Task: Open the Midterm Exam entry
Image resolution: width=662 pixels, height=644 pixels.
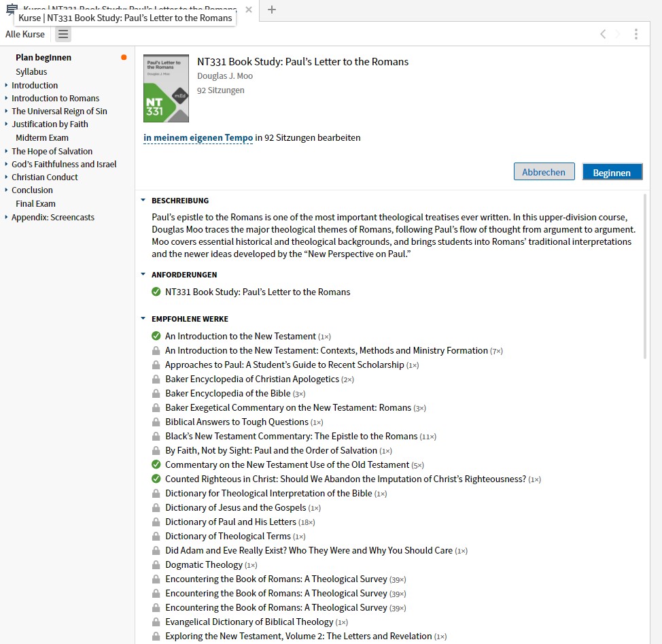Action: (x=41, y=137)
